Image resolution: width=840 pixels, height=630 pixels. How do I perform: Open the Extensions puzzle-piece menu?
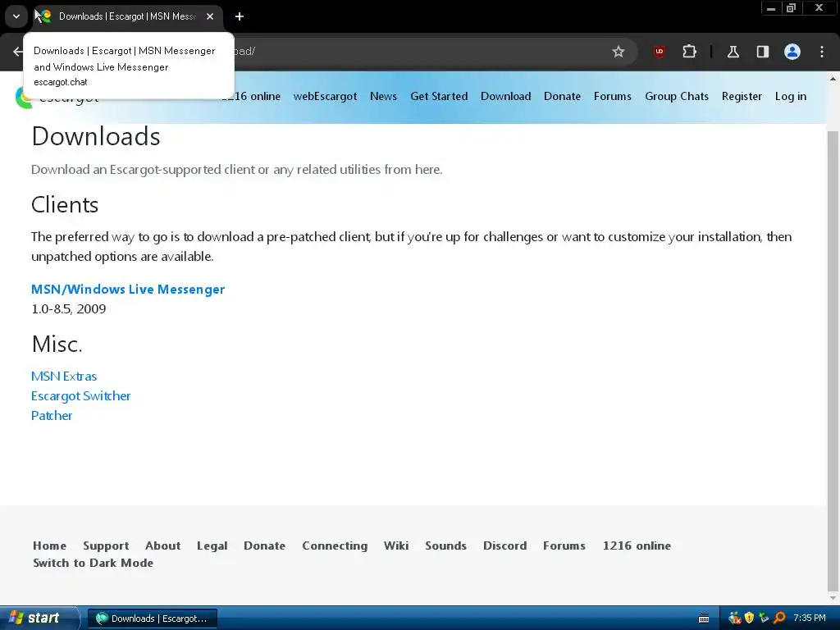(x=689, y=52)
